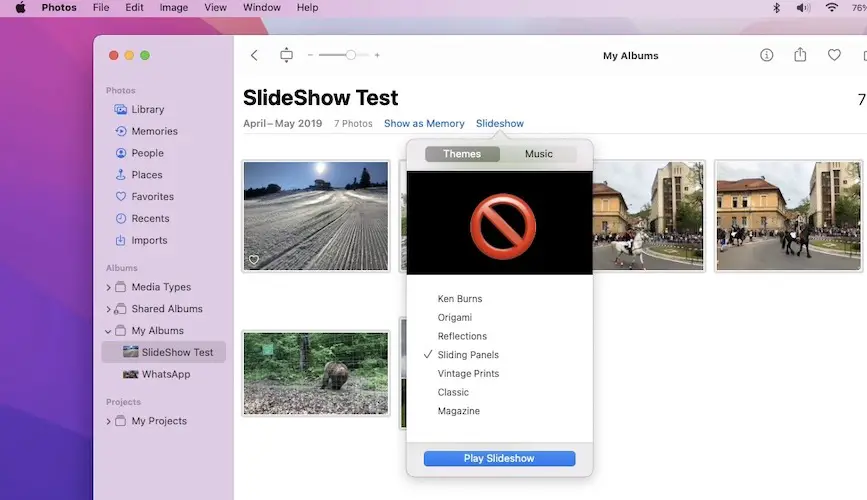The width and height of the screenshot is (867, 500).
Task: Select the Vintage Prints theme
Action: pyautogui.click(x=468, y=374)
